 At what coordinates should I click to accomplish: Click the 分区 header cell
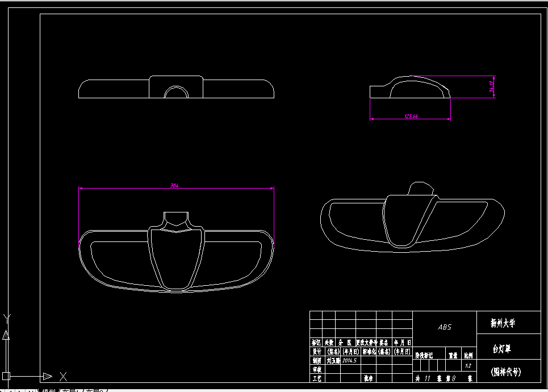coord(345,343)
